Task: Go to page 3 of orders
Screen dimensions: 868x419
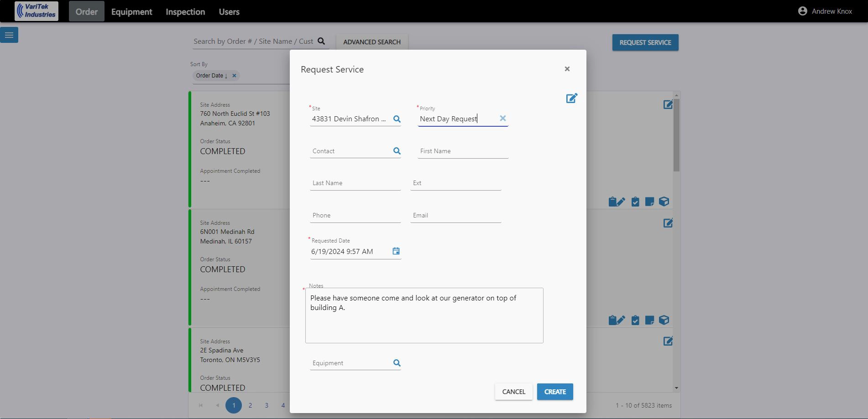Action: [x=267, y=405]
